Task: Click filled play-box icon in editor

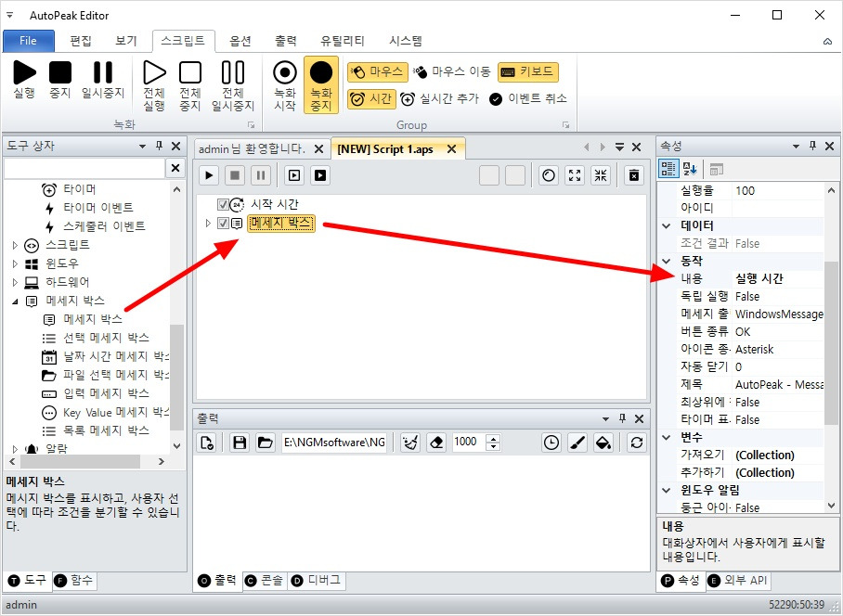Action: [320, 175]
